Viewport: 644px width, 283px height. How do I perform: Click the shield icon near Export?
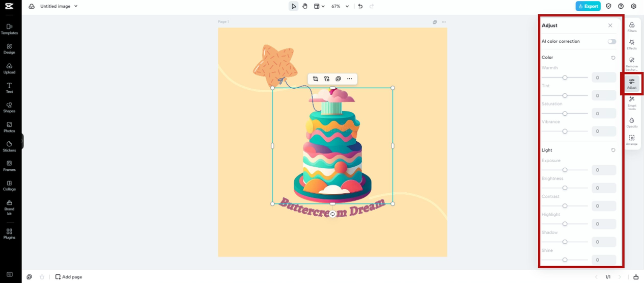pyautogui.click(x=608, y=6)
